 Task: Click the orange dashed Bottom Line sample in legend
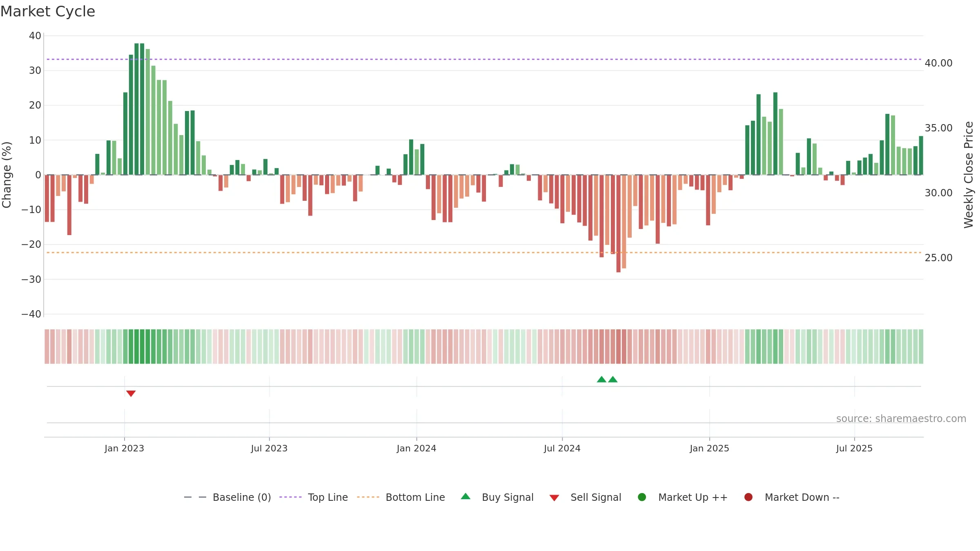click(368, 497)
